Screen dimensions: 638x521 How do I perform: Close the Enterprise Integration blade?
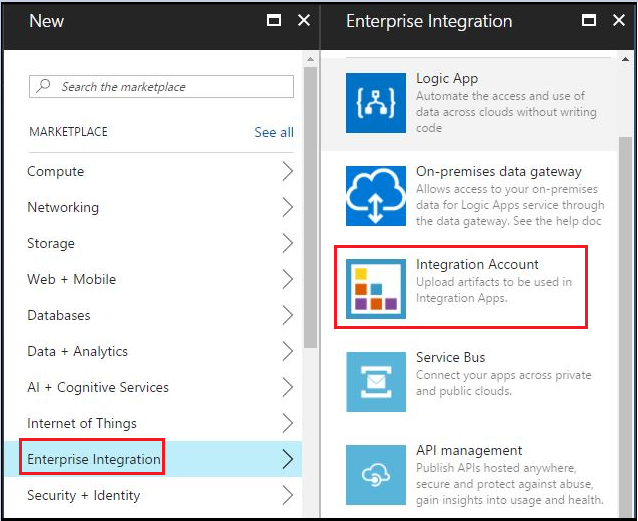pyautogui.click(x=619, y=20)
